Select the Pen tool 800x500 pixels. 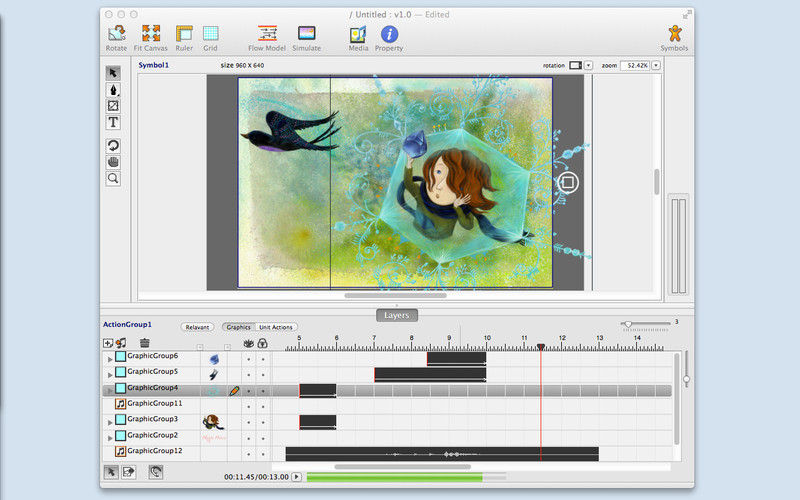click(x=113, y=90)
